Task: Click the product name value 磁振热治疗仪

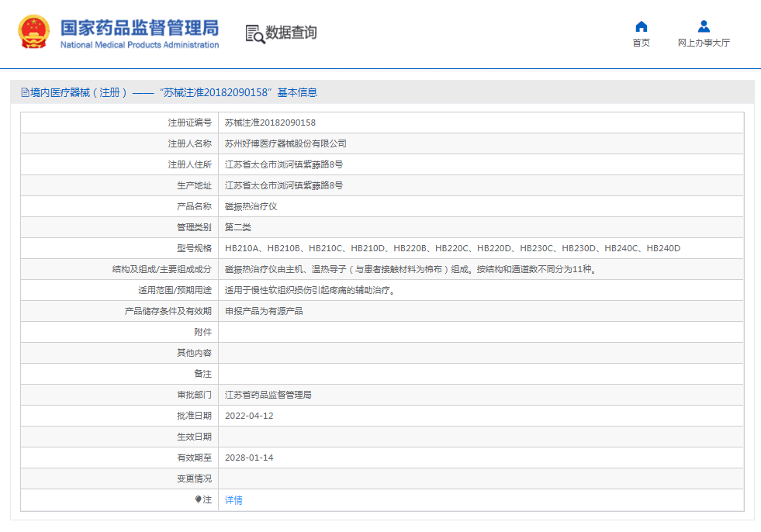Action: pyautogui.click(x=251, y=206)
